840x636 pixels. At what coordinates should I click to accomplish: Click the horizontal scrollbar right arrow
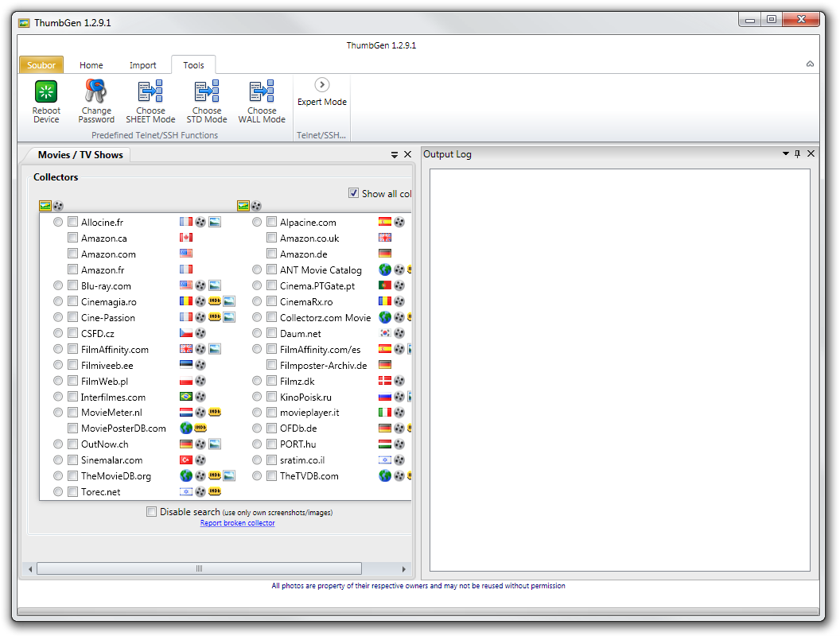click(404, 569)
